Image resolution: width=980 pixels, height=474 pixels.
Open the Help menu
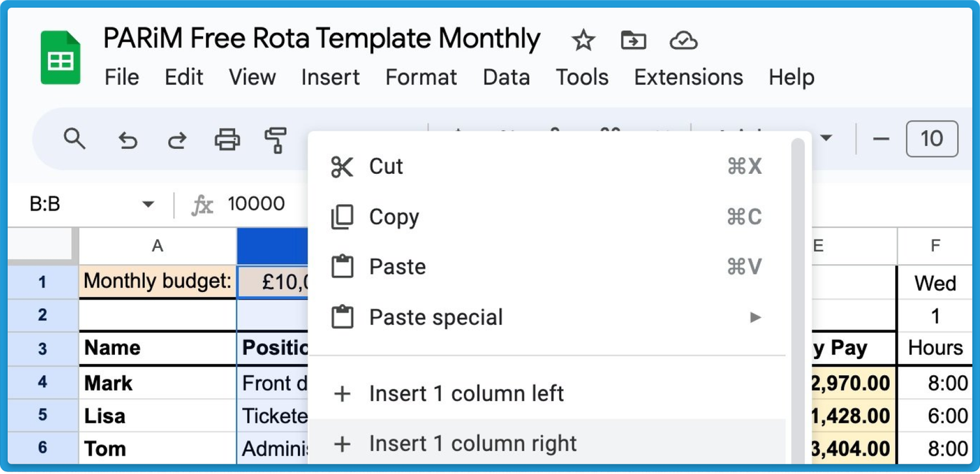point(791,77)
